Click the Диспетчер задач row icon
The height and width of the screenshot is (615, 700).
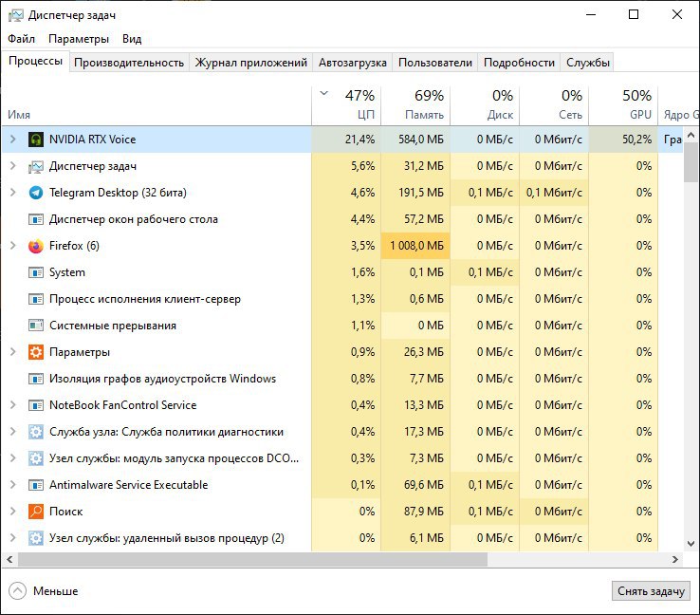pos(36,166)
